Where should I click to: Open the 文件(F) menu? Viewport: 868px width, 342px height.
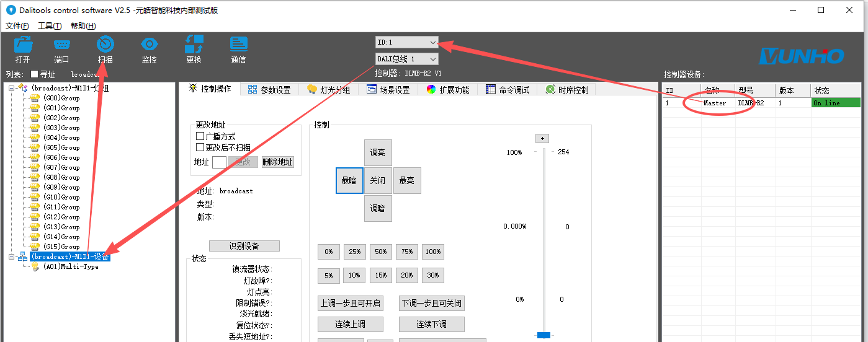(17, 26)
